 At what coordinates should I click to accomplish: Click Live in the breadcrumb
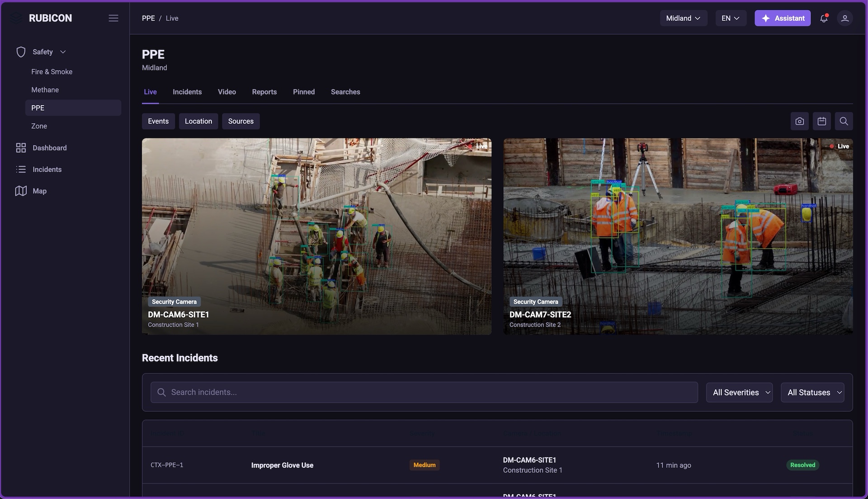[172, 18]
